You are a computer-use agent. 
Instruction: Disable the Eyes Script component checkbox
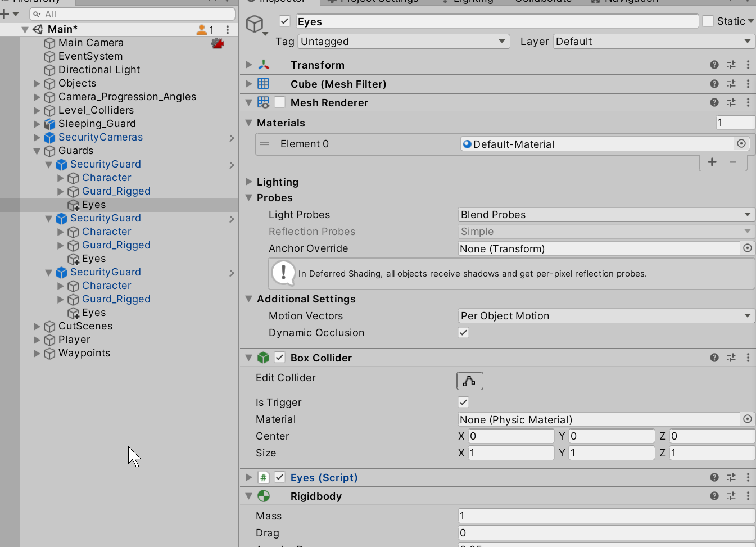click(x=280, y=477)
